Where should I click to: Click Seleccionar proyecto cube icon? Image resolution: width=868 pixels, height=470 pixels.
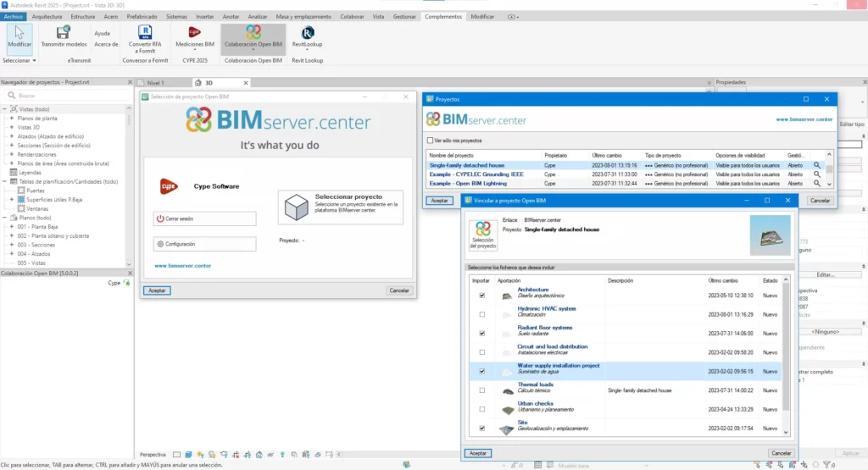point(296,207)
